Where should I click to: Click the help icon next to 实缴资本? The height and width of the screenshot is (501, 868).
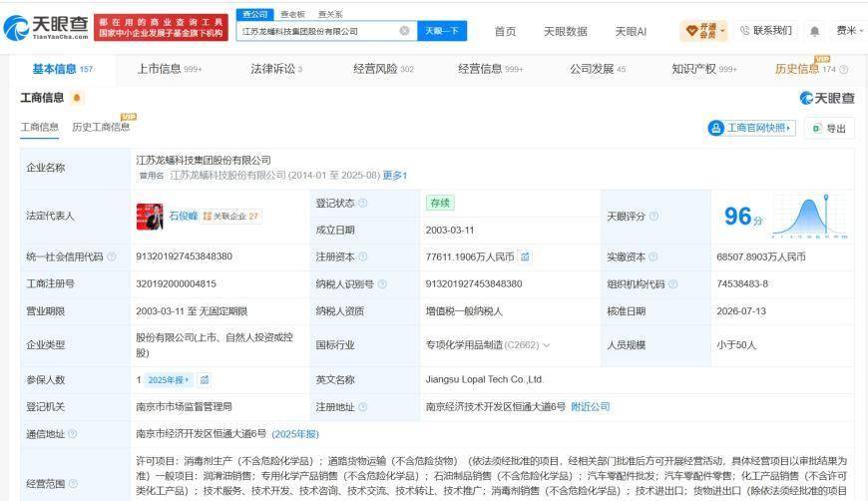click(x=653, y=256)
